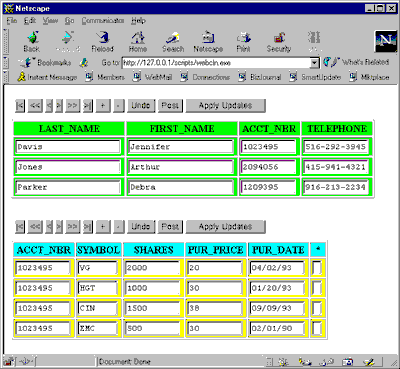400x369 pixels.
Task: Click the Forward navigation toolbar icon
Action: coord(68,41)
